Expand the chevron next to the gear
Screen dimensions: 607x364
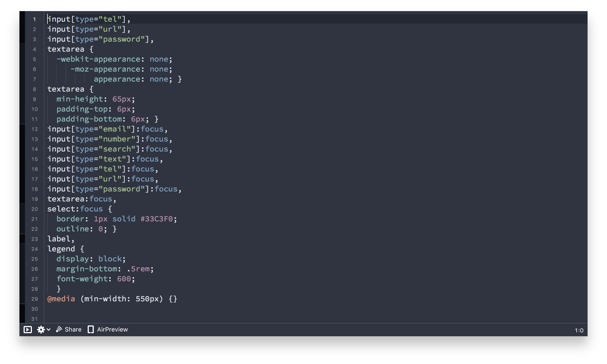click(x=49, y=330)
